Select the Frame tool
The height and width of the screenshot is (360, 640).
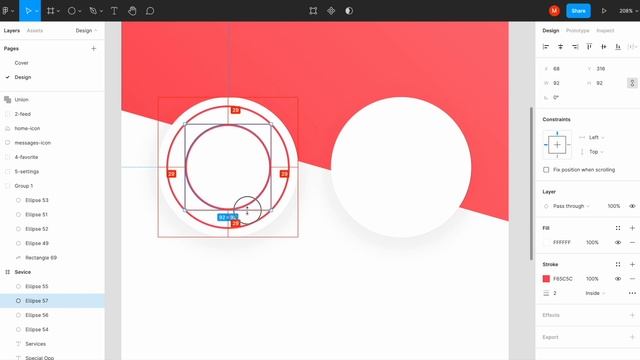[x=50, y=11]
